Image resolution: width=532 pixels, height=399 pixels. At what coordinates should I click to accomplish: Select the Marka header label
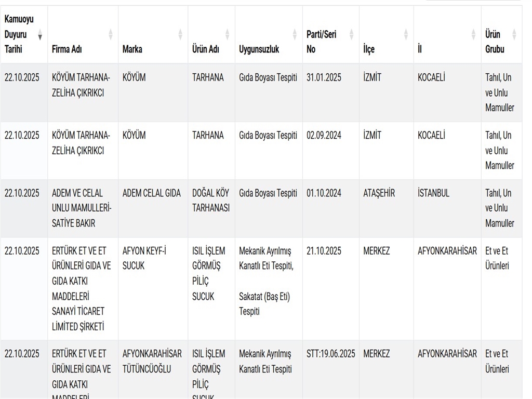132,49
